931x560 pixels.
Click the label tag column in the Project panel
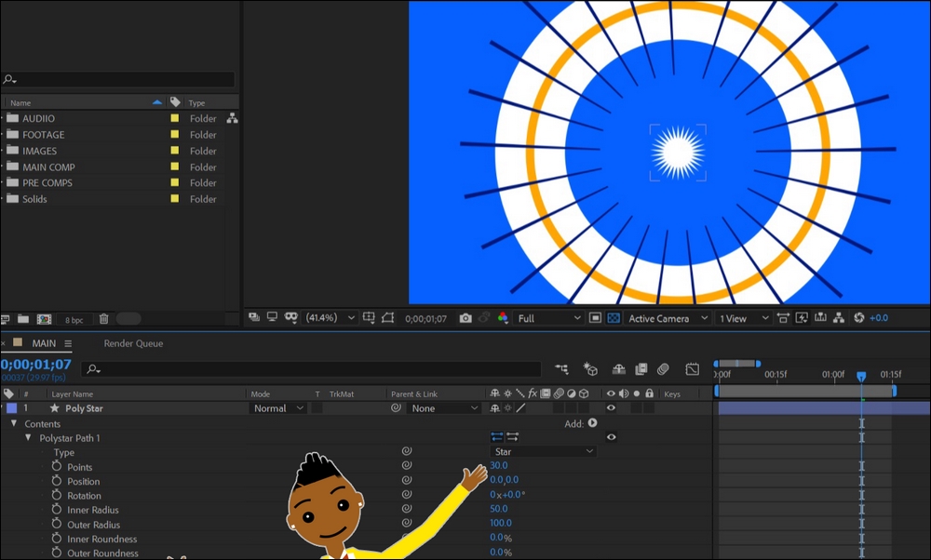175,102
